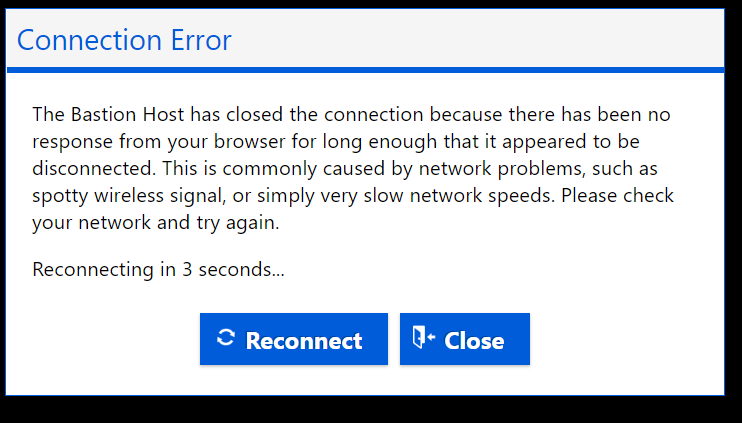Click 'your network and try again' text
742x423 pixels.
click(x=155, y=224)
